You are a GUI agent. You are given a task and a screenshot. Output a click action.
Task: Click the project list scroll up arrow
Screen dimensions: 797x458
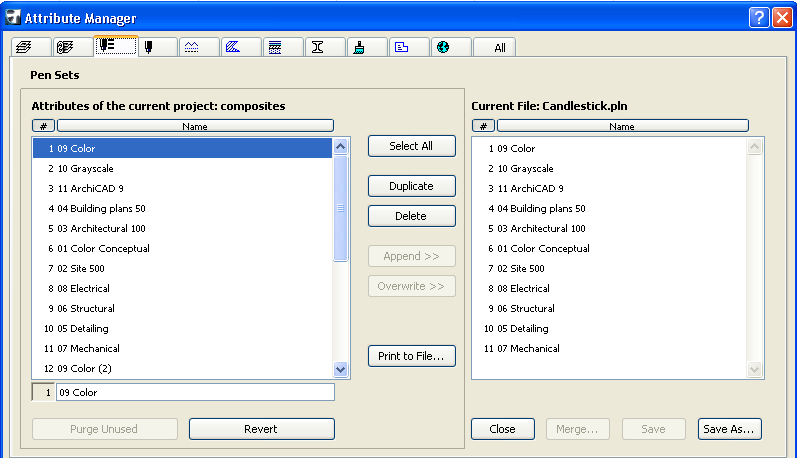tap(341, 147)
